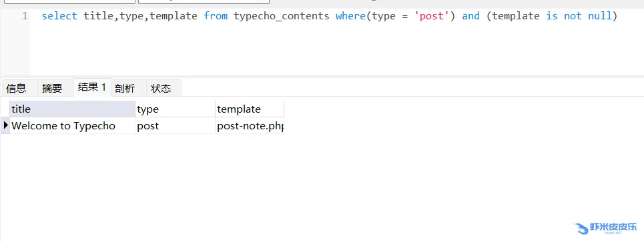Select the template column header
644x242 pixels.
click(250, 109)
